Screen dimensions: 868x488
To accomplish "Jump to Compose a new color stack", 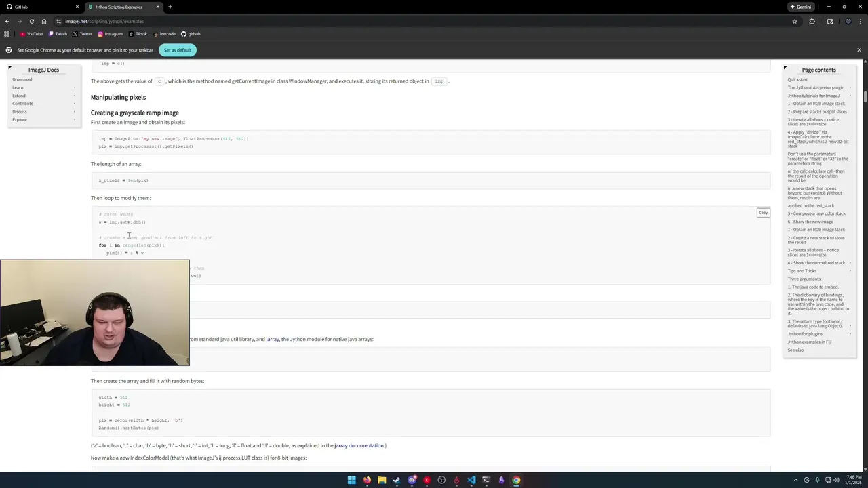I will [816, 213].
